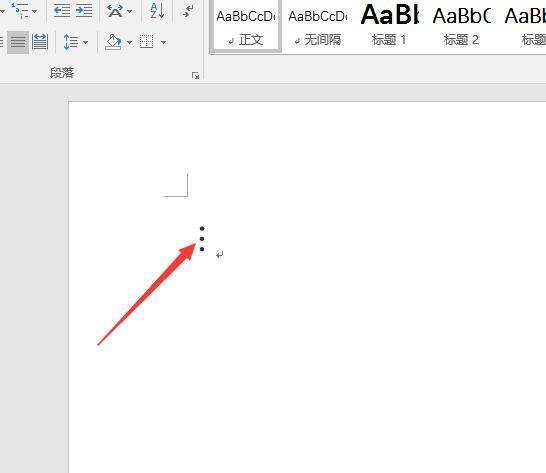546x473 pixels.
Task: Apply the 无间隔 style
Action: pos(318,26)
